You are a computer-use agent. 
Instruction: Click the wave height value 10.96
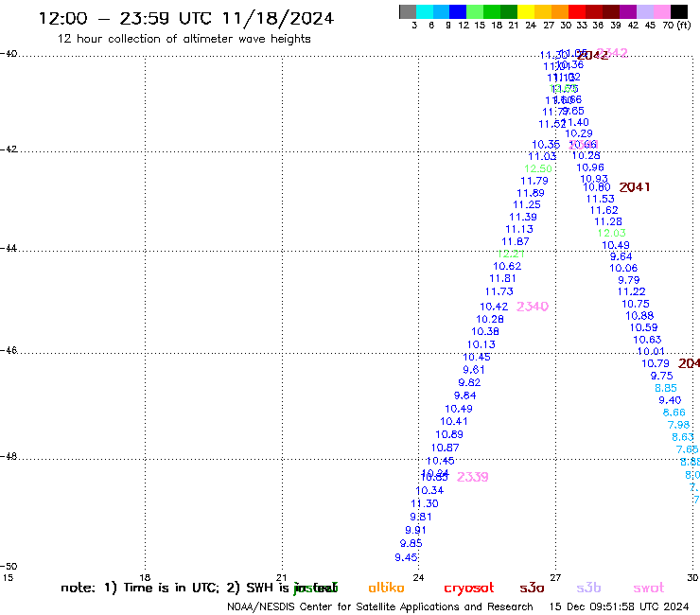pyautogui.click(x=590, y=167)
